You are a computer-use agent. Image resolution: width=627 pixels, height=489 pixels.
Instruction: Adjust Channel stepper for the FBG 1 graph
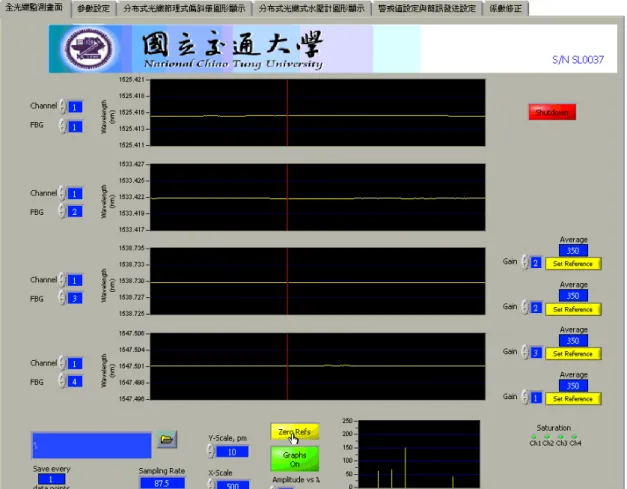point(62,106)
